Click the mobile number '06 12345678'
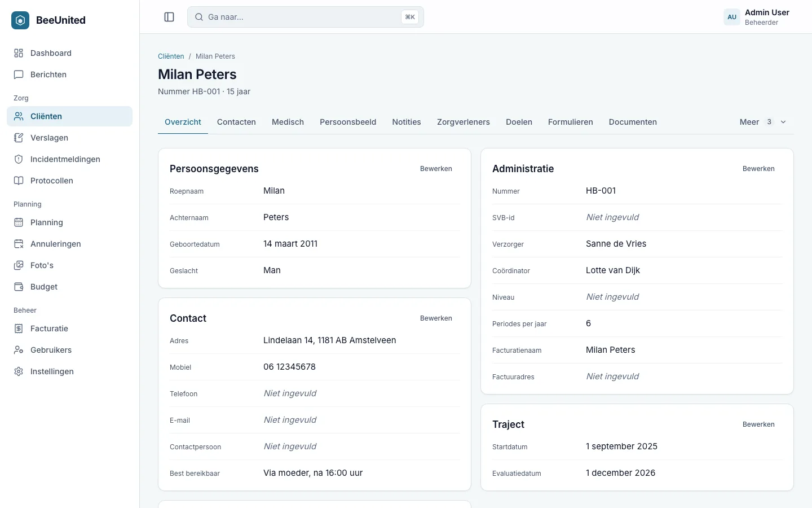This screenshot has height=508, width=812. (289, 367)
